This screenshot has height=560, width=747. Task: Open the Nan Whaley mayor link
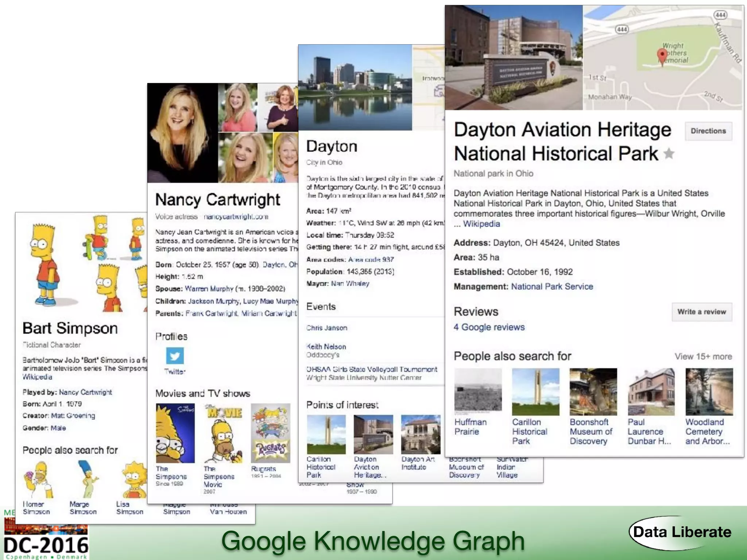(350, 284)
